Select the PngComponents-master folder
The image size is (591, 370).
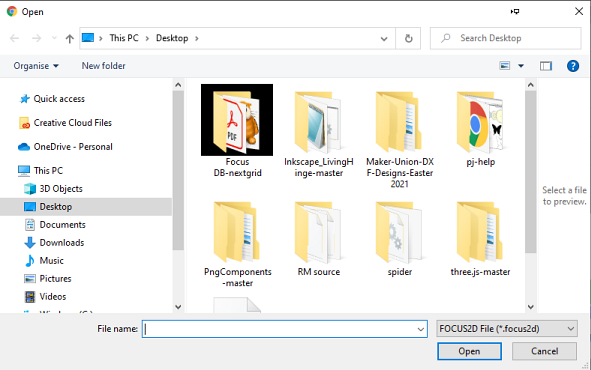(x=237, y=244)
